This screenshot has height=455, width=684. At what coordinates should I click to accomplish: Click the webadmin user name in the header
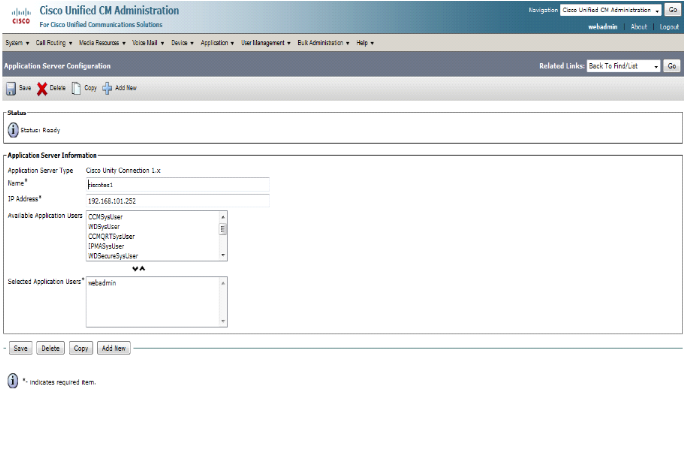(x=602, y=27)
